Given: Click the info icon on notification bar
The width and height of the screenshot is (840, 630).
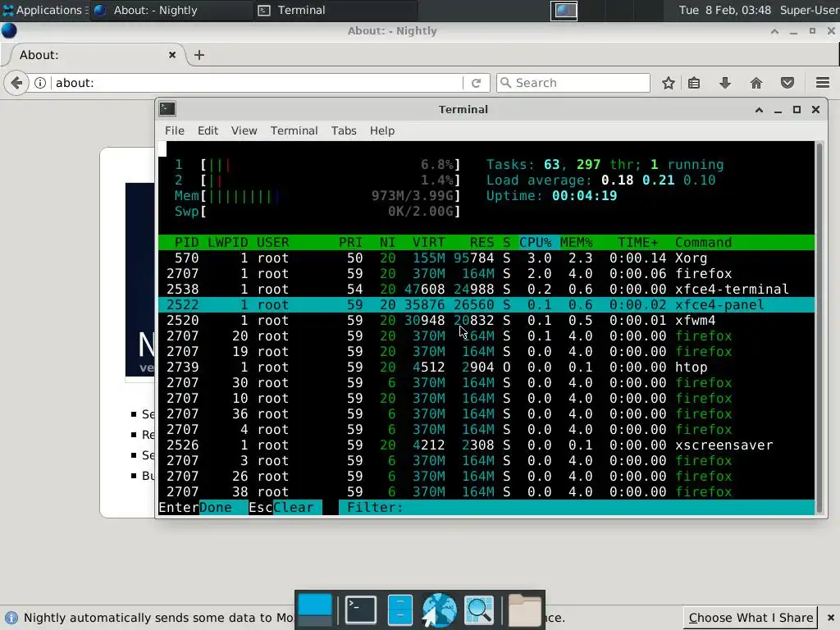Looking at the screenshot, I should 11,618.
